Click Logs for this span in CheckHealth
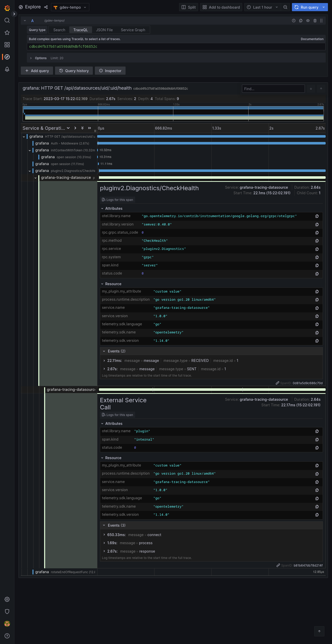 [x=117, y=200]
